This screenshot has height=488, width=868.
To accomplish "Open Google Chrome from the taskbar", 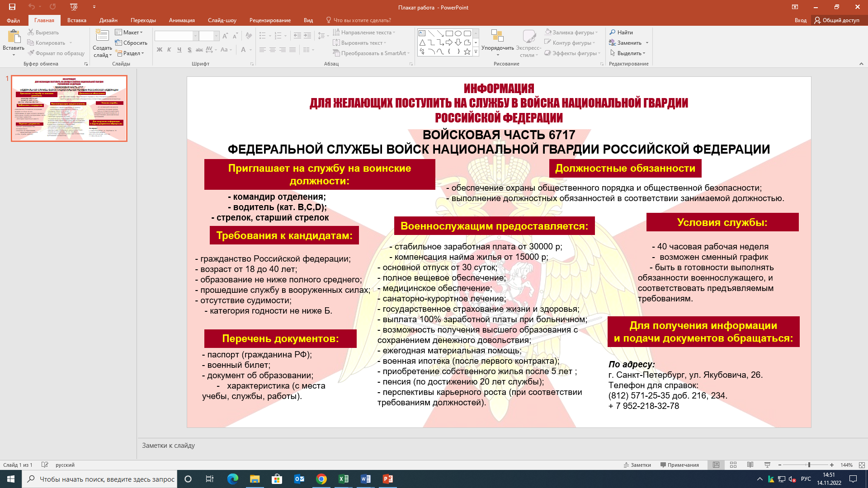I will coord(321,479).
